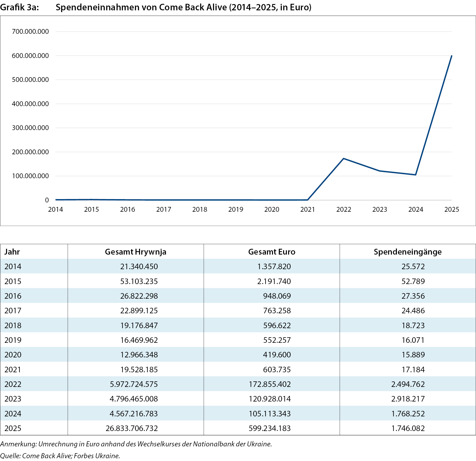This screenshot has width=476, height=461.
Task: Click the Euro value 172.855.402
Action: pos(270,384)
